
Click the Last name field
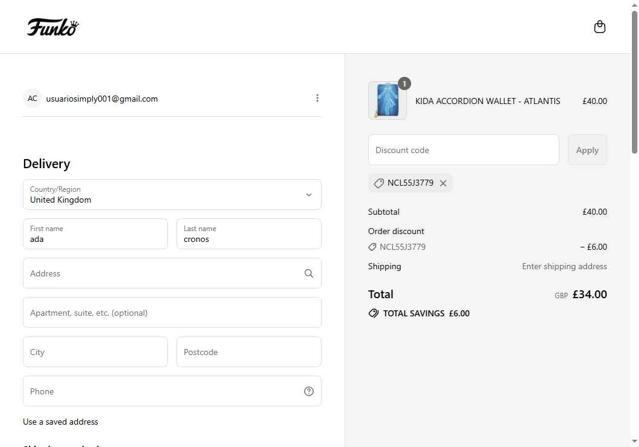pyautogui.click(x=248, y=234)
